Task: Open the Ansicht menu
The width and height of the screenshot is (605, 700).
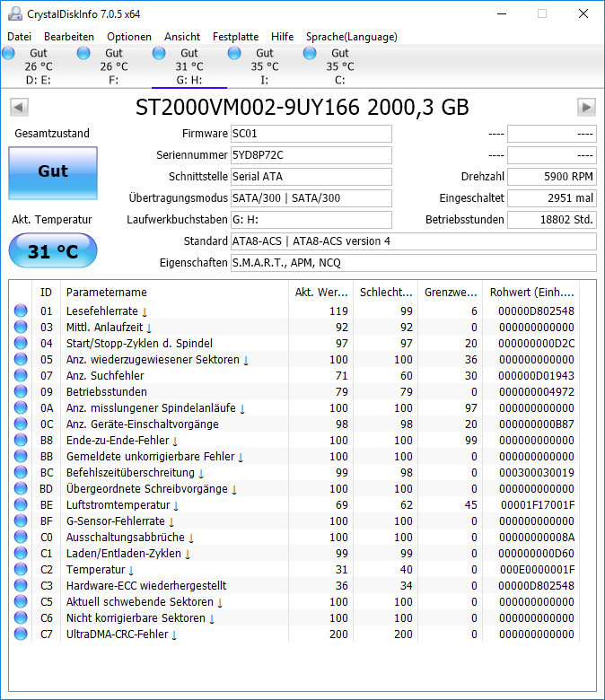Action: point(182,37)
